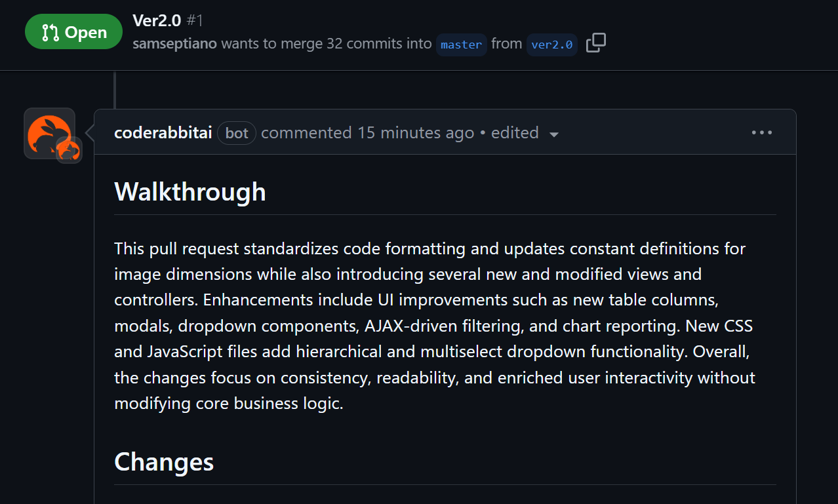Open the comment options ellipsis menu
Viewport: 838px width, 504px height.
[761, 132]
